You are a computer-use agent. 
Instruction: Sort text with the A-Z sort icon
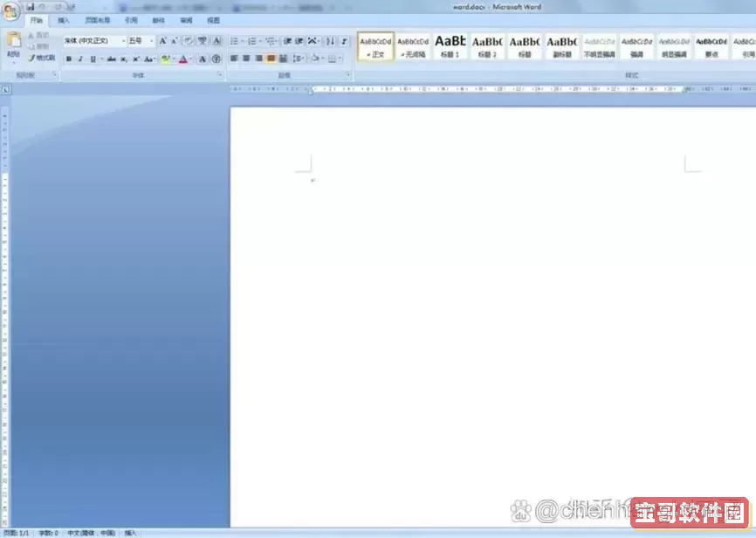(x=330, y=41)
